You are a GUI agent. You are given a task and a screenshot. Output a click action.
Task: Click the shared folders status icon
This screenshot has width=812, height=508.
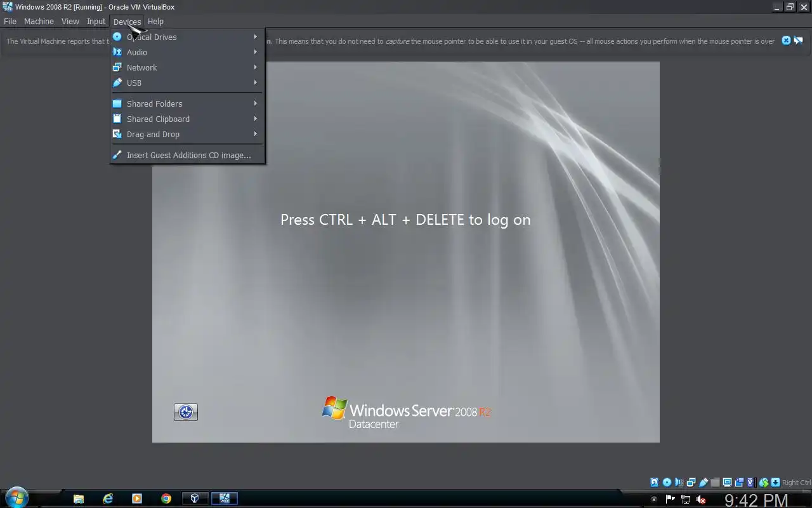715,483
